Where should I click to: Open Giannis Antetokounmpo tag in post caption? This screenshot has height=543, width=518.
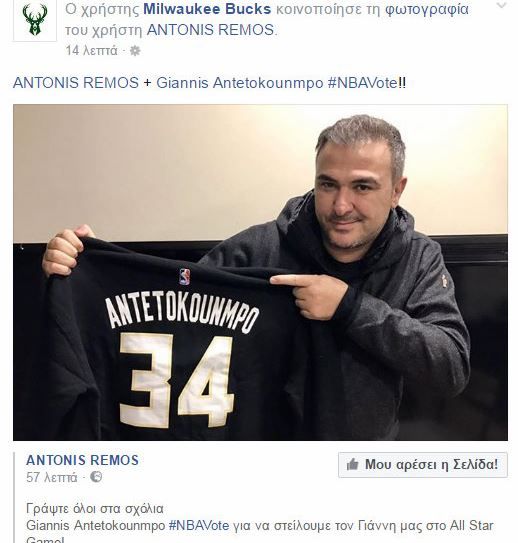click(239, 83)
